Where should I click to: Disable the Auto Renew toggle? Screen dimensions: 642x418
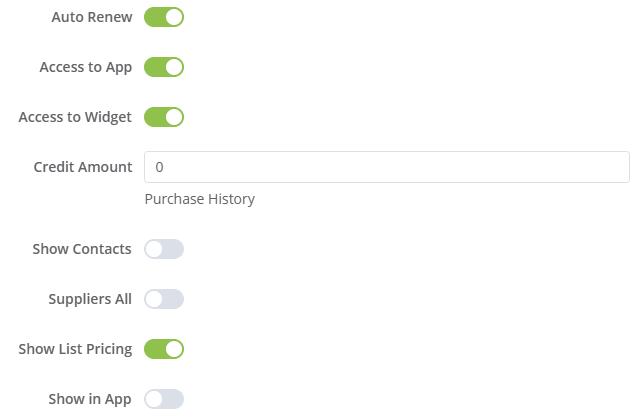[x=164, y=17]
